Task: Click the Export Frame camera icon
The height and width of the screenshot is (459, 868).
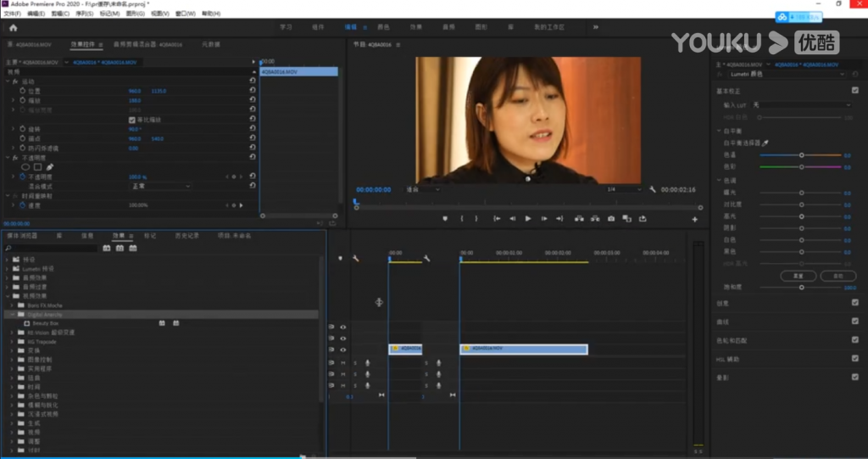Action: (611, 219)
